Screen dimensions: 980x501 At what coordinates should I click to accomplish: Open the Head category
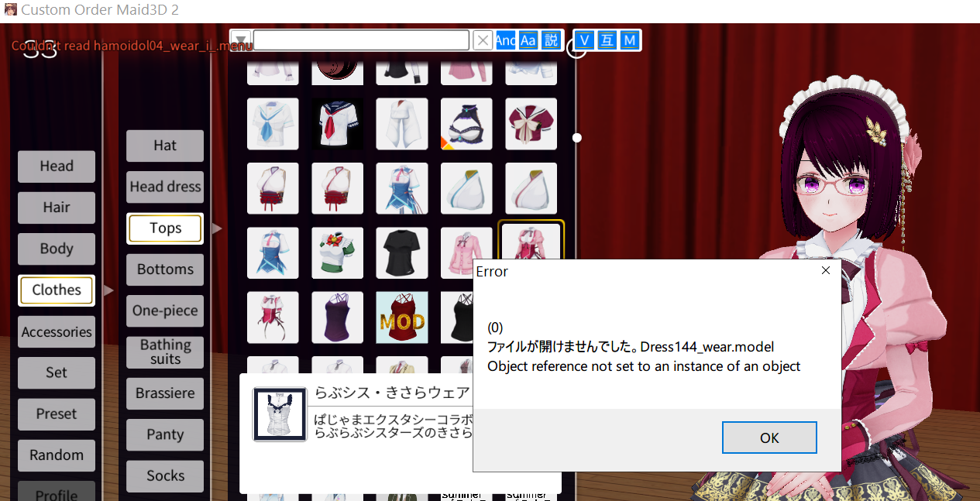57,166
